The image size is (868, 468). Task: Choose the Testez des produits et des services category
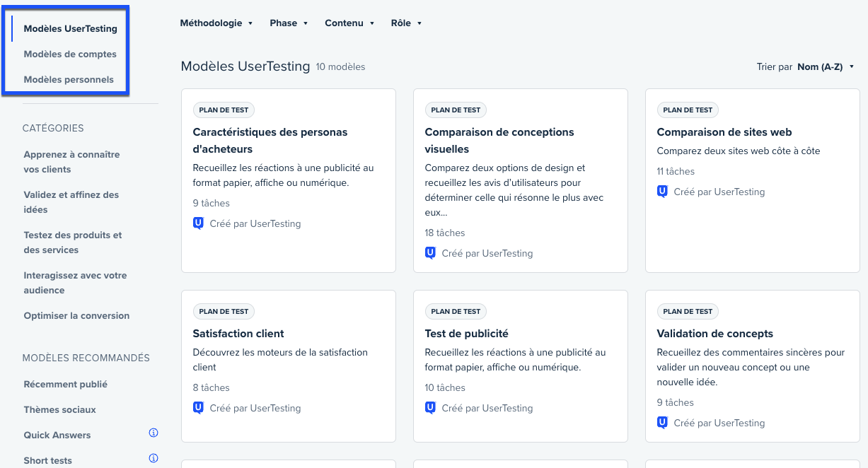pyautogui.click(x=73, y=242)
